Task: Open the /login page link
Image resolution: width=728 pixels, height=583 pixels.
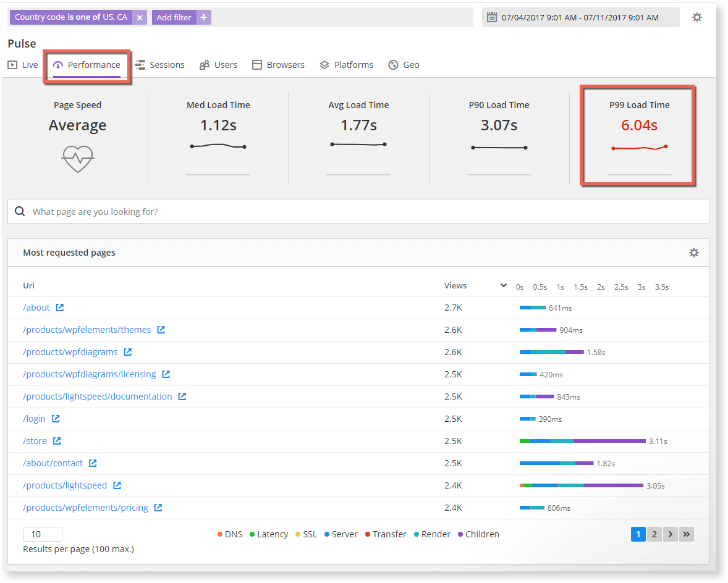Action: [x=34, y=418]
